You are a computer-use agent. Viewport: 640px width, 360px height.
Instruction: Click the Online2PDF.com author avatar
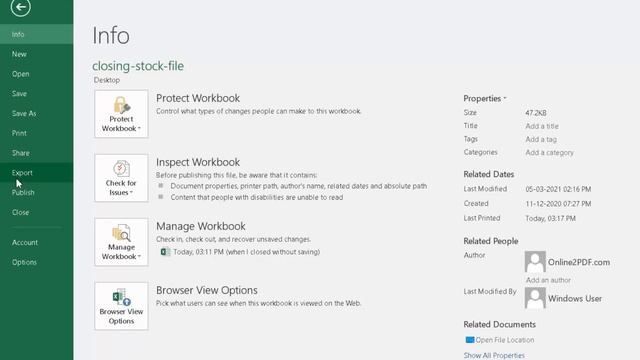click(x=535, y=262)
